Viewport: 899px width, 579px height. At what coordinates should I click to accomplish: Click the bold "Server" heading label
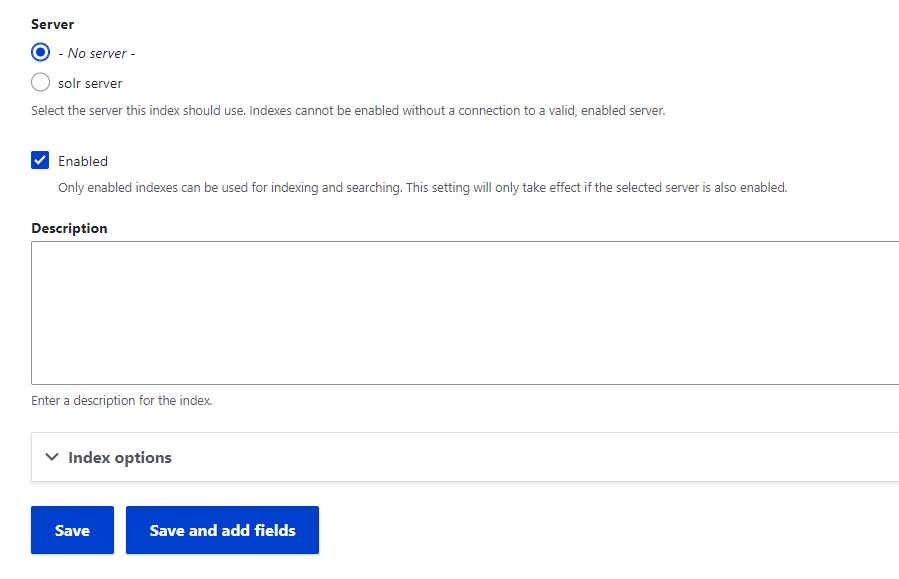point(53,23)
